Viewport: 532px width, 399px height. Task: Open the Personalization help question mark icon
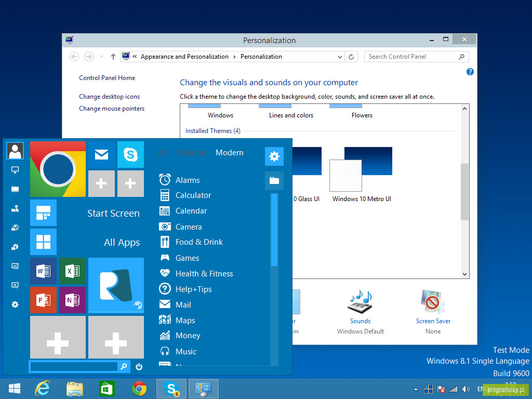470,72
